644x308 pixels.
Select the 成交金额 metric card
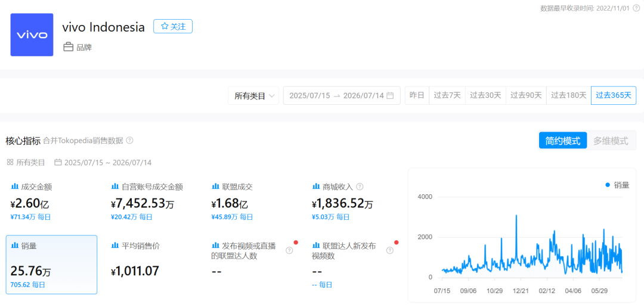point(51,201)
